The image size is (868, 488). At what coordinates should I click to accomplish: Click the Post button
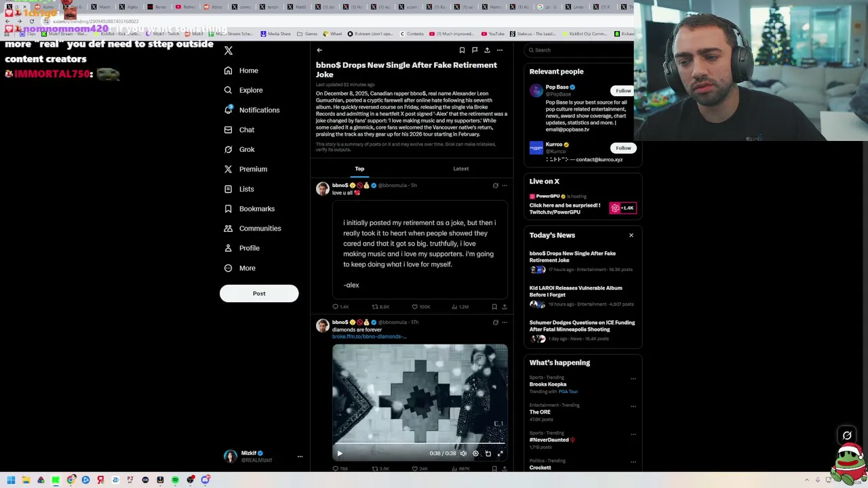259,293
